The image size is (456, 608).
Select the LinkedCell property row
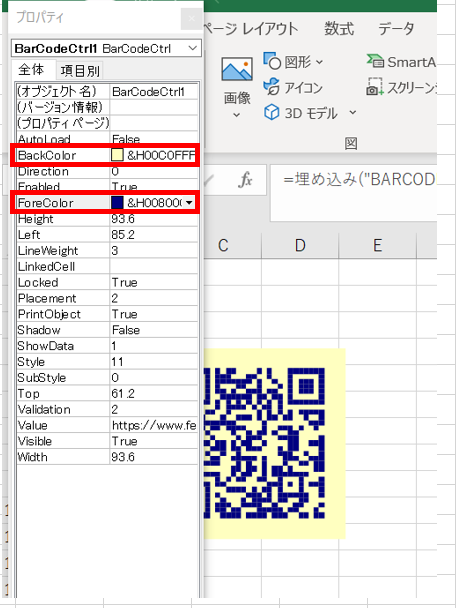point(107,267)
